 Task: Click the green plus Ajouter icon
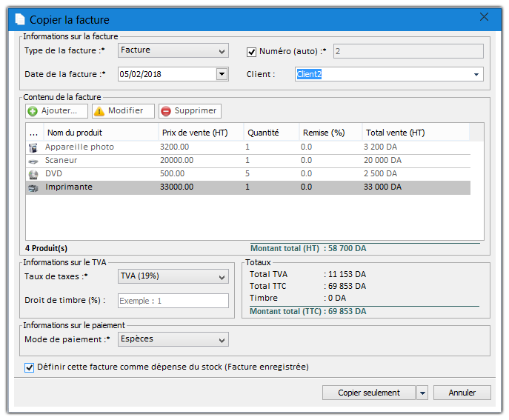click(x=33, y=111)
